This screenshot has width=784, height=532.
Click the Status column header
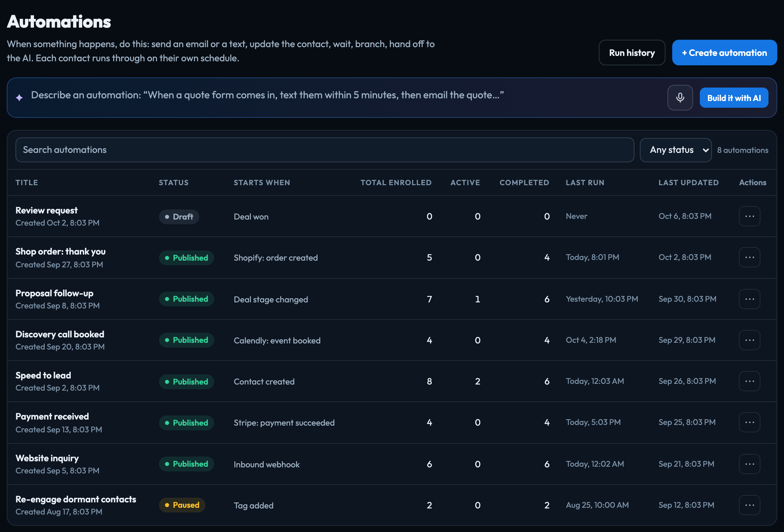pyautogui.click(x=173, y=182)
